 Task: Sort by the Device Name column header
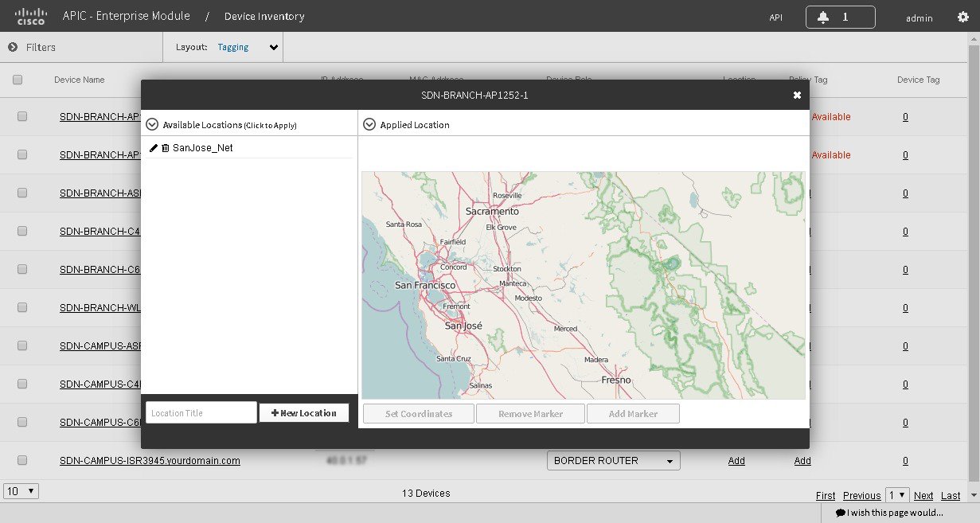click(x=80, y=80)
